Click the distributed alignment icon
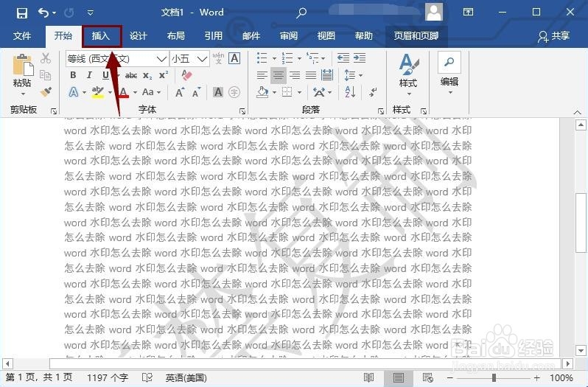The height and width of the screenshot is (387, 588). point(327,75)
